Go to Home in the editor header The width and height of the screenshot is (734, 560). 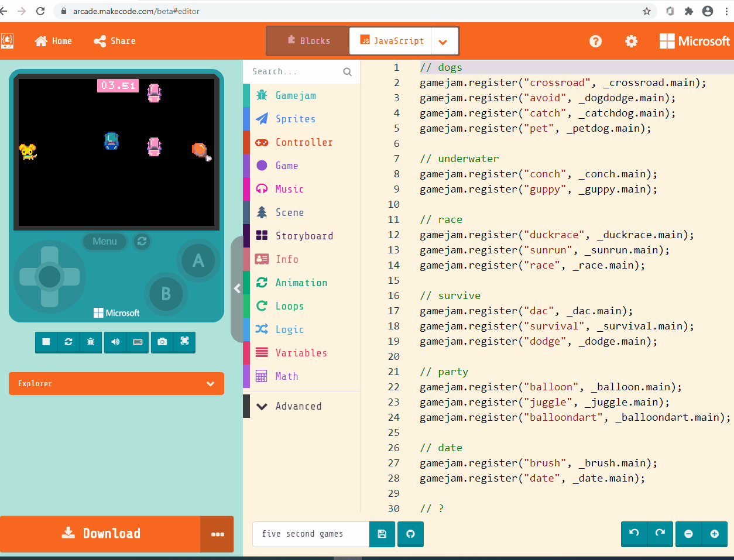(53, 41)
